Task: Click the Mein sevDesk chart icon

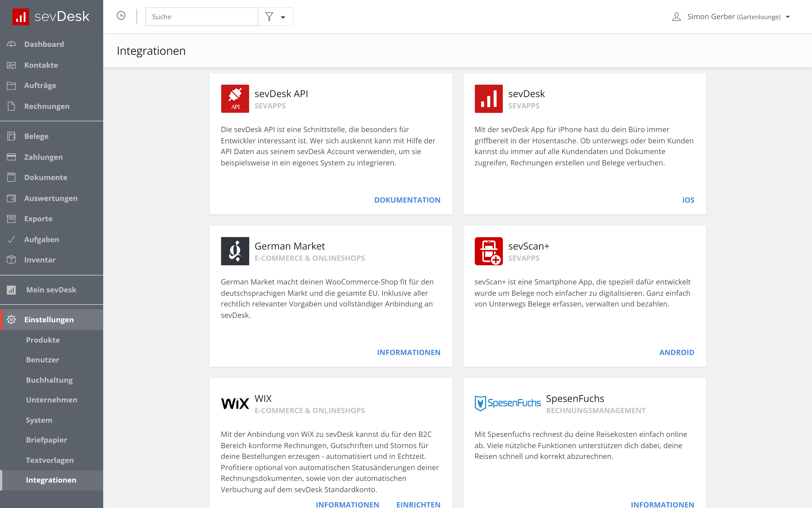Action: (x=11, y=290)
